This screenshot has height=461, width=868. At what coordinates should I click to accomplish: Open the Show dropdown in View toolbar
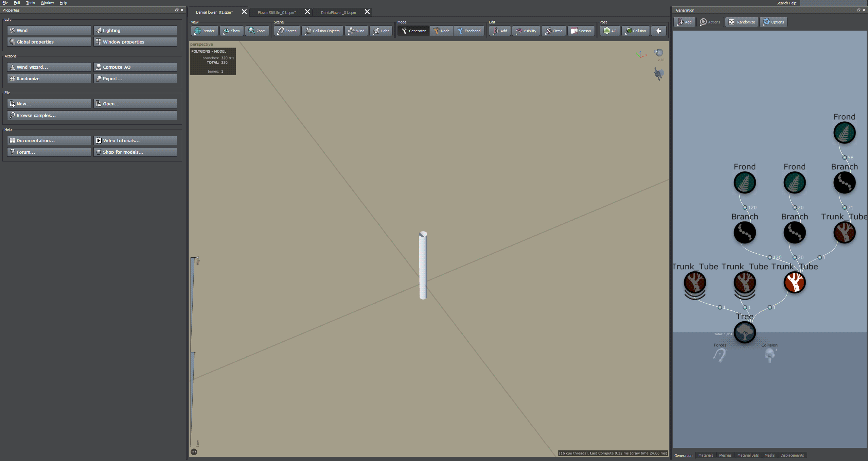click(x=231, y=31)
